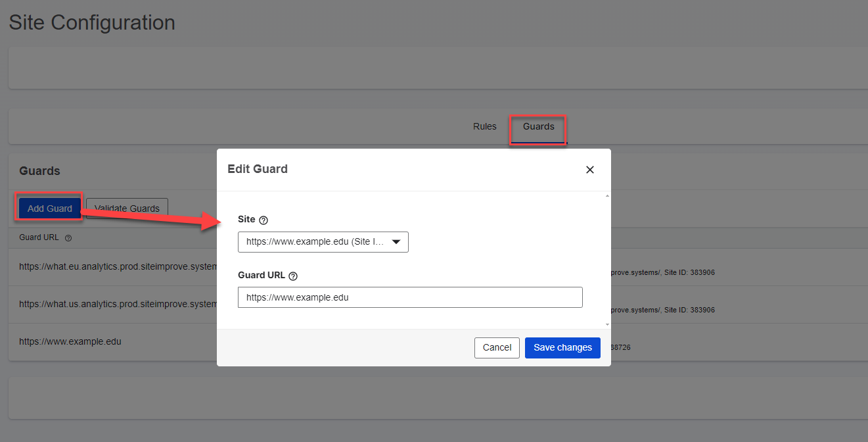Click help icon next to Site label
The height and width of the screenshot is (442, 868).
(x=263, y=220)
